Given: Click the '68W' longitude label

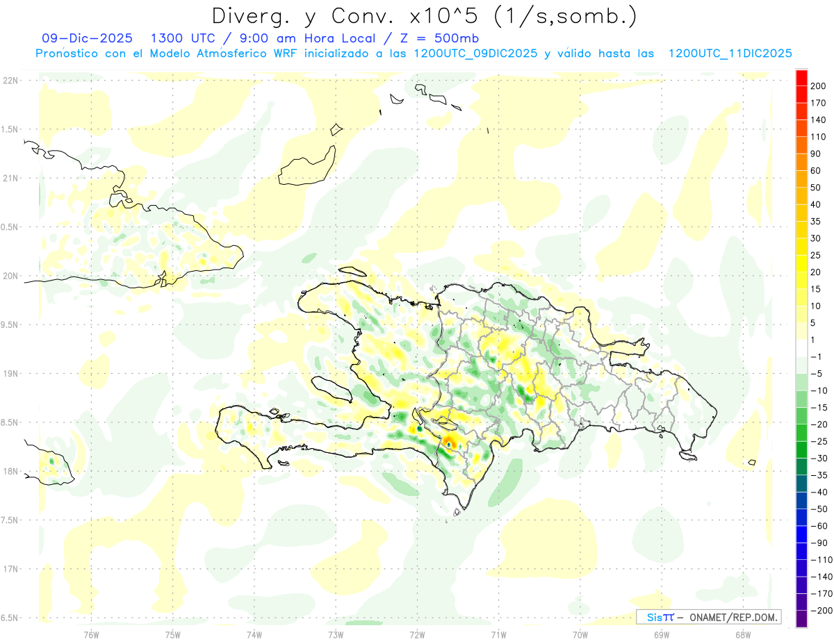Looking at the screenshot, I should pos(743,635).
